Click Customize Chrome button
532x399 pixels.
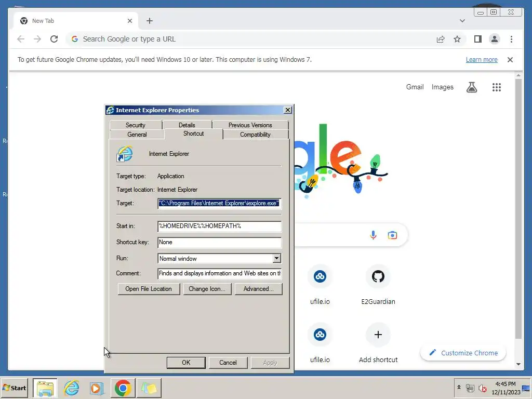463,353
